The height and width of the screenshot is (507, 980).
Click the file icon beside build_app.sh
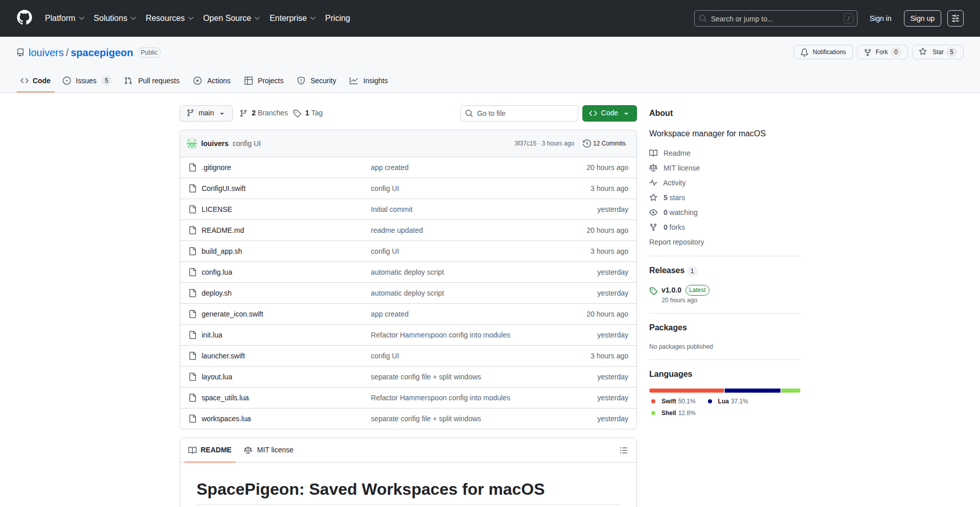click(192, 251)
